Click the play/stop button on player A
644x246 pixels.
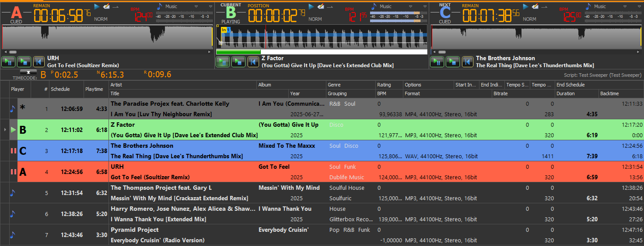point(24,62)
